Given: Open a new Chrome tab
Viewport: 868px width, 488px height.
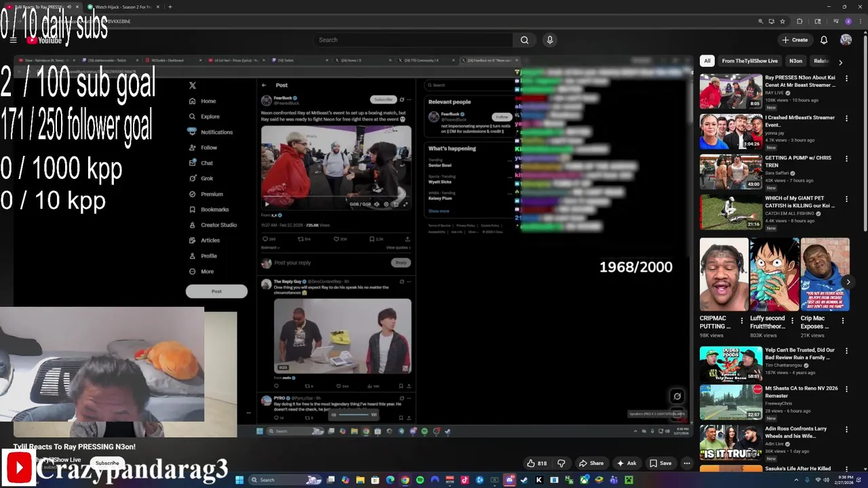Looking at the screenshot, I should point(170,7).
